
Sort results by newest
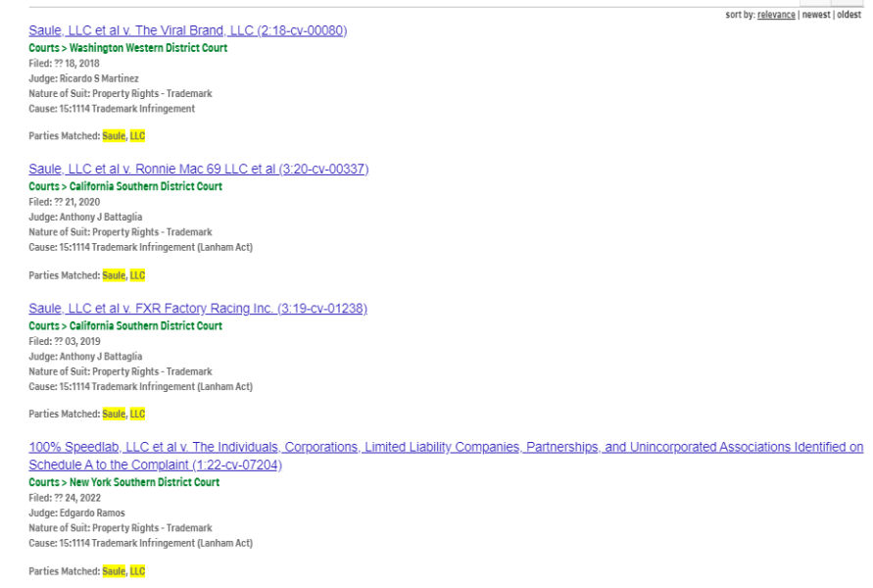[x=816, y=15]
